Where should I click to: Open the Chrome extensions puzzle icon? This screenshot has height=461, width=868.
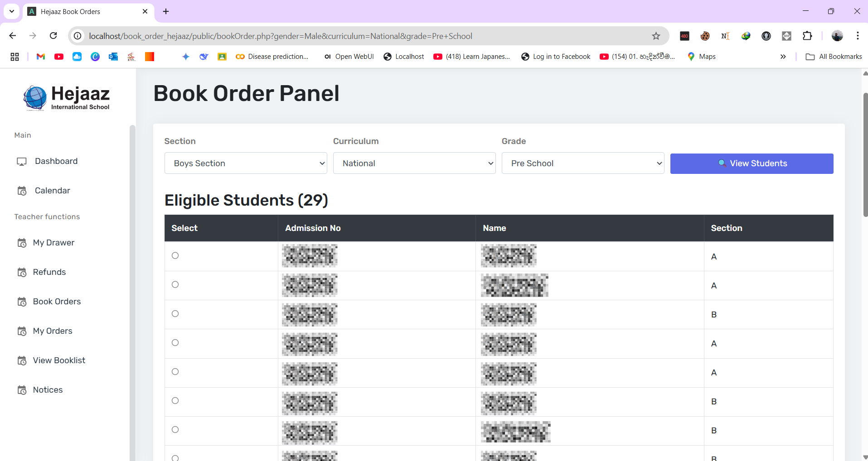808,36
